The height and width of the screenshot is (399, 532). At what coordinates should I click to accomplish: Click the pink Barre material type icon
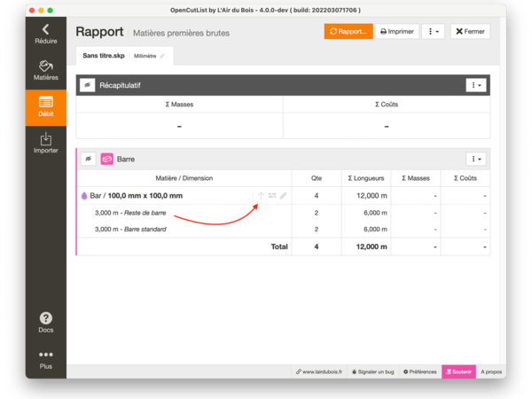click(x=106, y=160)
